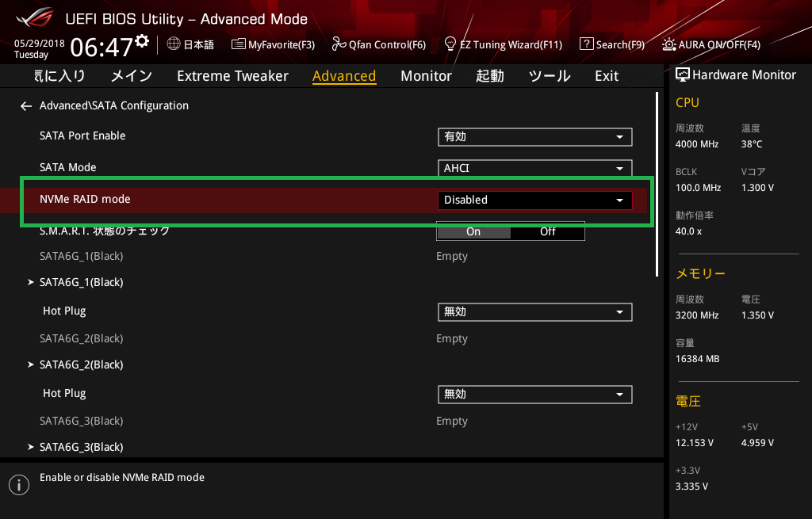
Task: Expand the SATA6G_1(Black) submenu
Action: pos(82,283)
